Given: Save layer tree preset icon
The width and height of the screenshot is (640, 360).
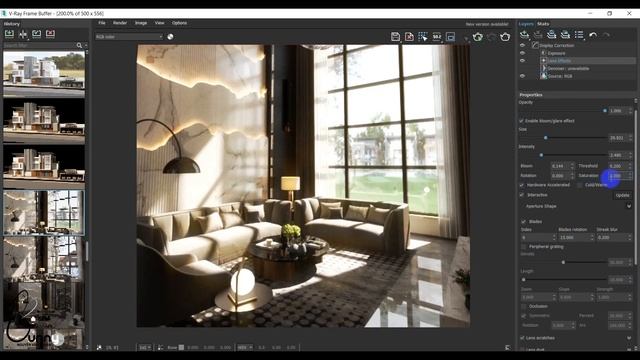Looking at the screenshot, I should tap(551, 35).
